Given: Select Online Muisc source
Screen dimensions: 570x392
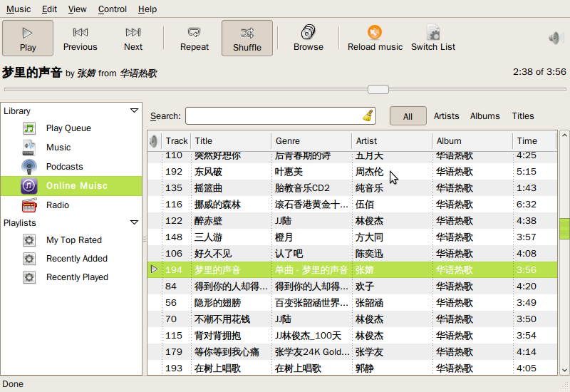Looking at the screenshot, I should [x=71, y=186].
